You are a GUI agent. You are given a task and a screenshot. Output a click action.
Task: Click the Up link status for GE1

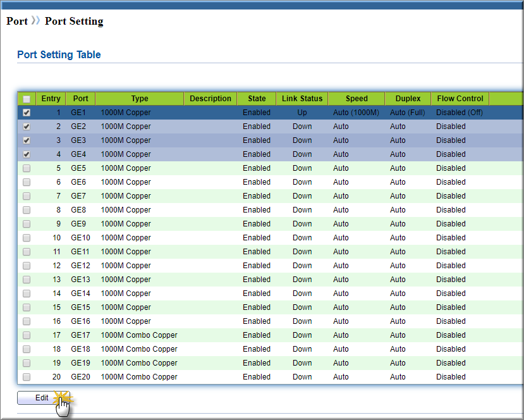point(302,113)
